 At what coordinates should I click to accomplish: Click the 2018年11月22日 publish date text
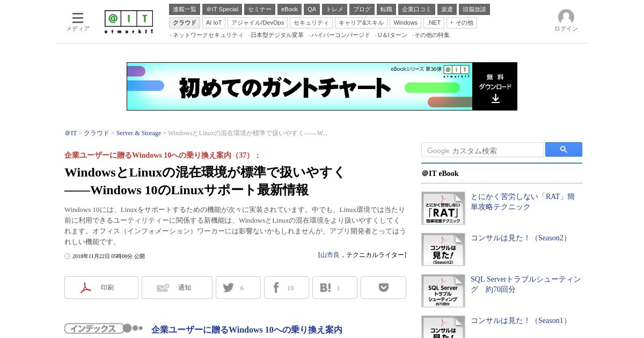[108, 256]
